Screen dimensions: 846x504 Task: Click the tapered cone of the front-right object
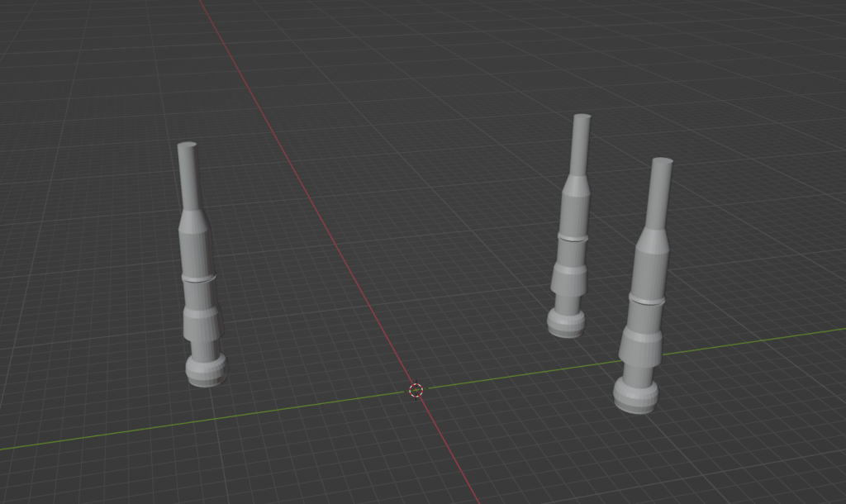coord(654,240)
